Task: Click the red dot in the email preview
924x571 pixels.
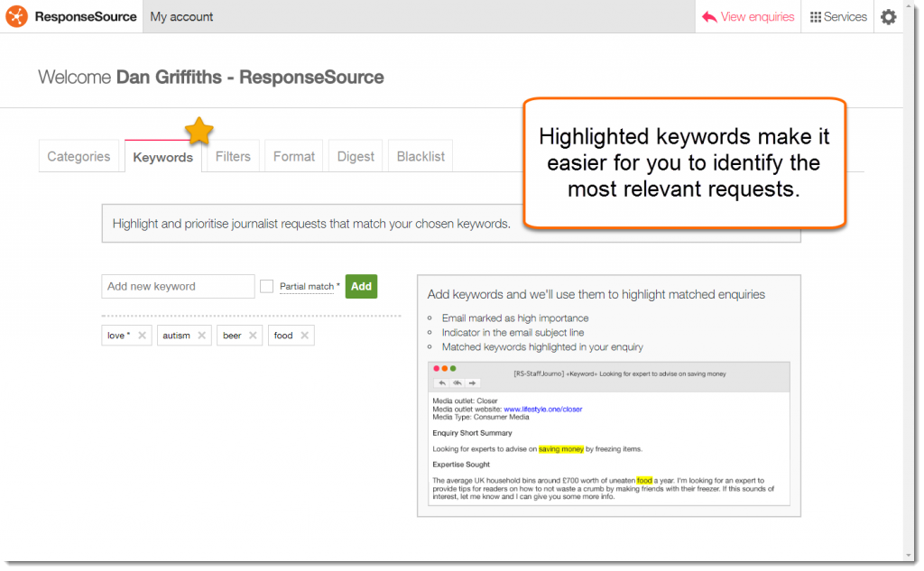Action: (437, 369)
